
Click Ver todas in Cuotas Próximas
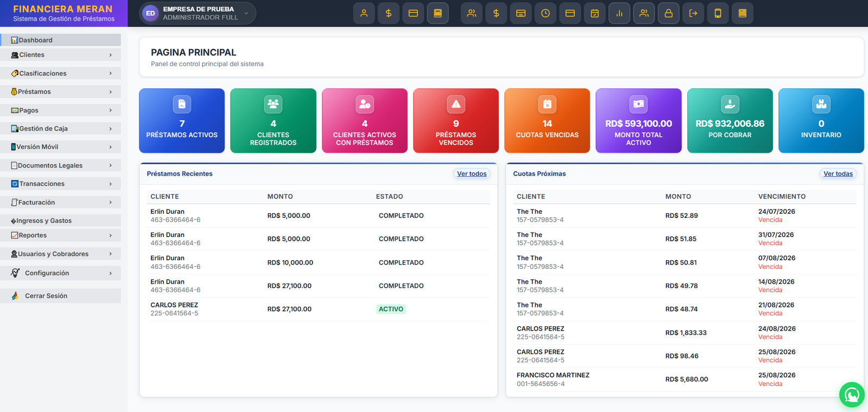coord(838,174)
